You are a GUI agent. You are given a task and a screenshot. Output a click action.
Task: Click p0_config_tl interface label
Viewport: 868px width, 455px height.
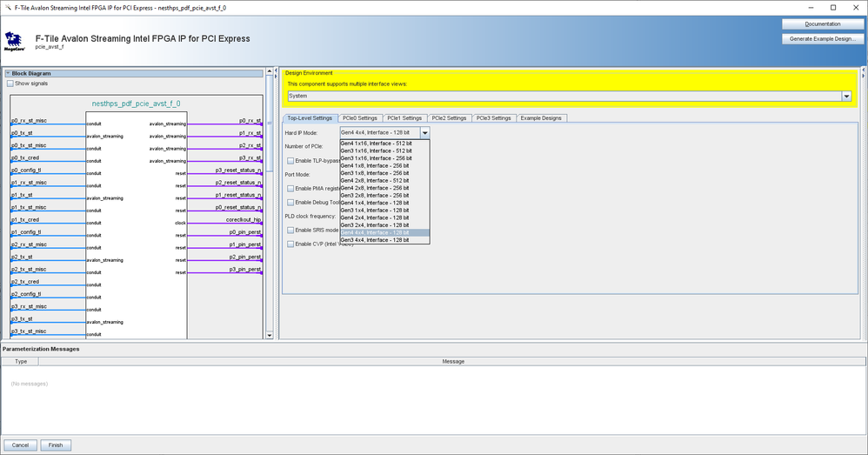26,170
